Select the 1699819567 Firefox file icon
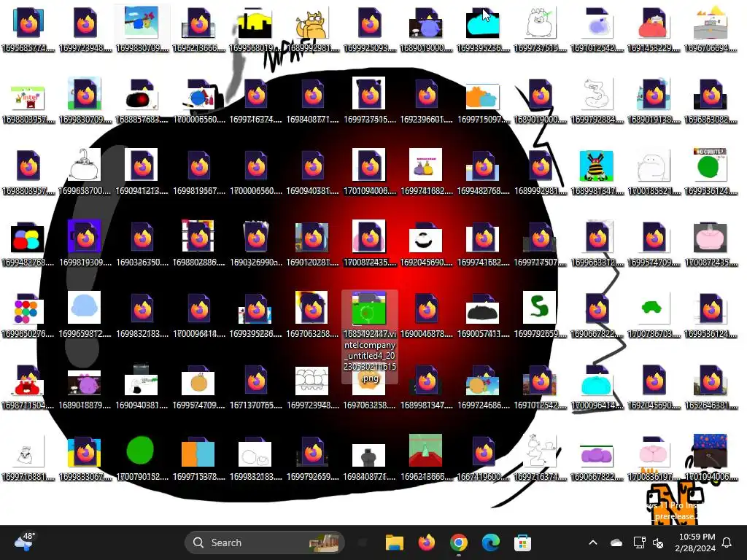This screenshot has width=747, height=560. (x=198, y=172)
